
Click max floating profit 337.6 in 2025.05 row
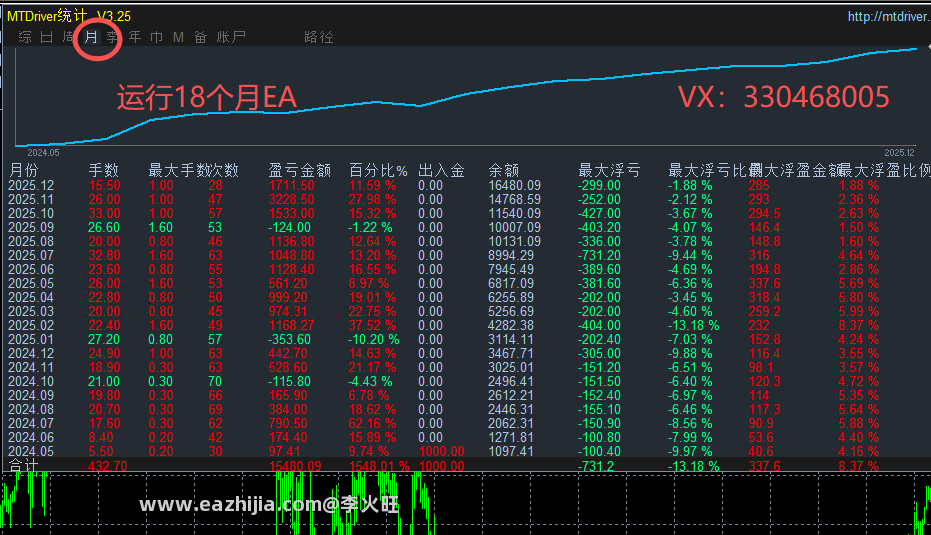coord(765,283)
